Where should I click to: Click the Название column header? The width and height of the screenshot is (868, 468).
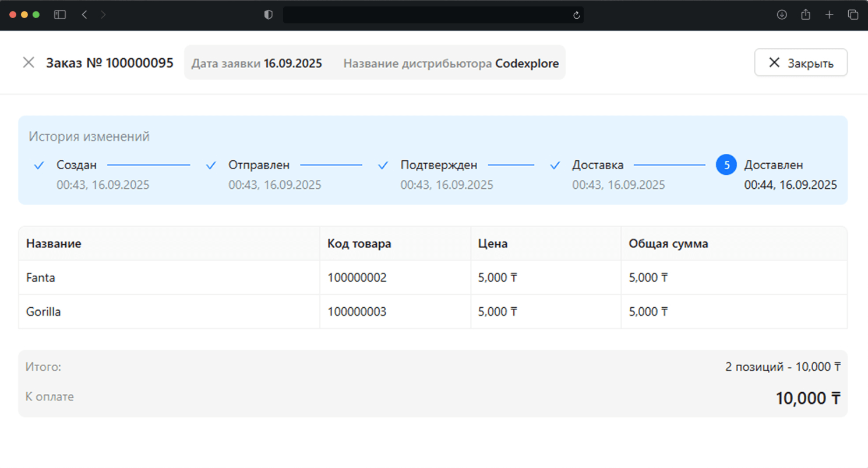54,244
